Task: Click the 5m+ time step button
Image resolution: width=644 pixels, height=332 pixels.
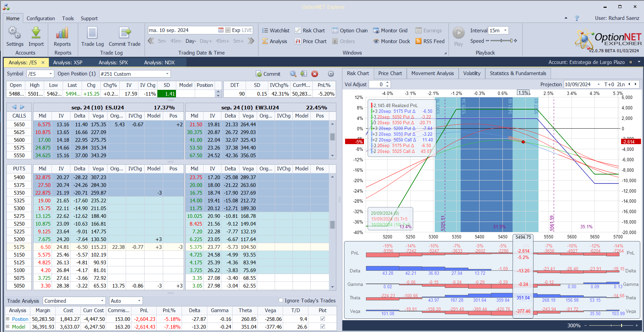Action: coord(238,41)
